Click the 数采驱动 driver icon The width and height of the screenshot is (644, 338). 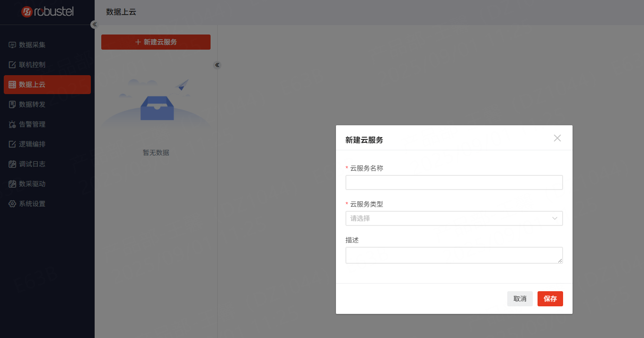click(x=12, y=184)
